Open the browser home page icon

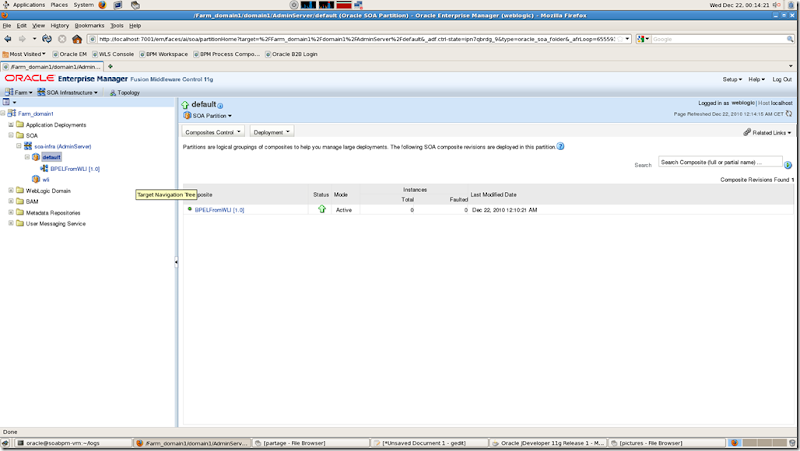pyautogui.click(x=77, y=39)
